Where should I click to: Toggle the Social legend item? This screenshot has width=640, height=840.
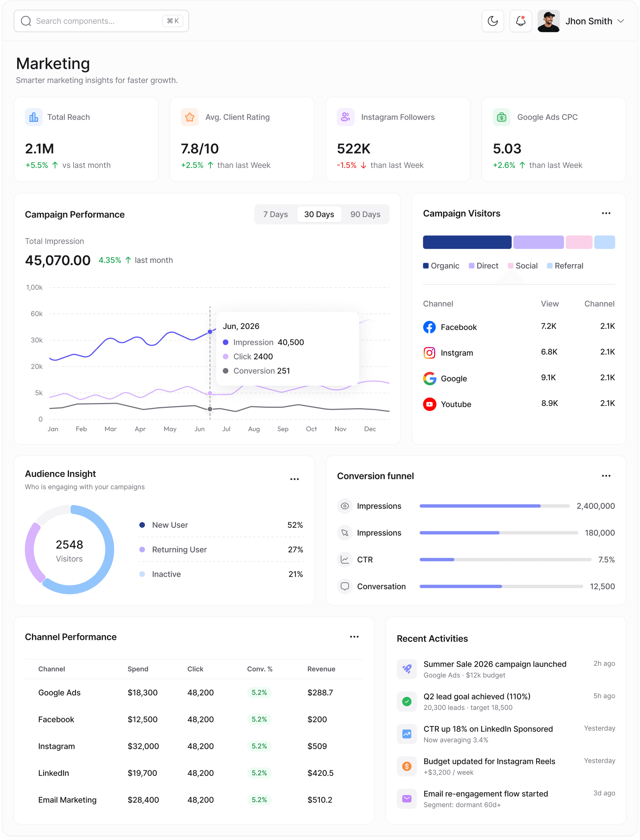(x=523, y=266)
